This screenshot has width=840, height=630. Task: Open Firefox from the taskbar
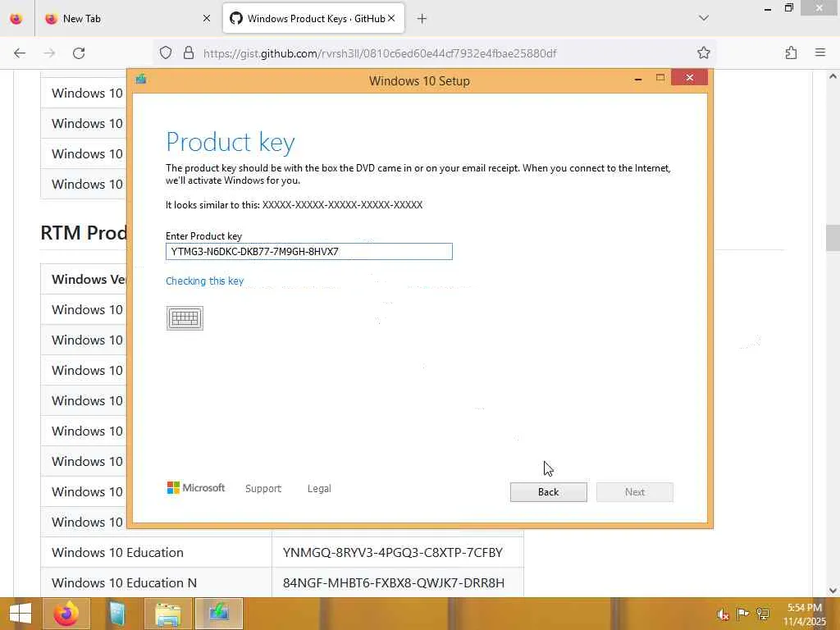(66, 614)
